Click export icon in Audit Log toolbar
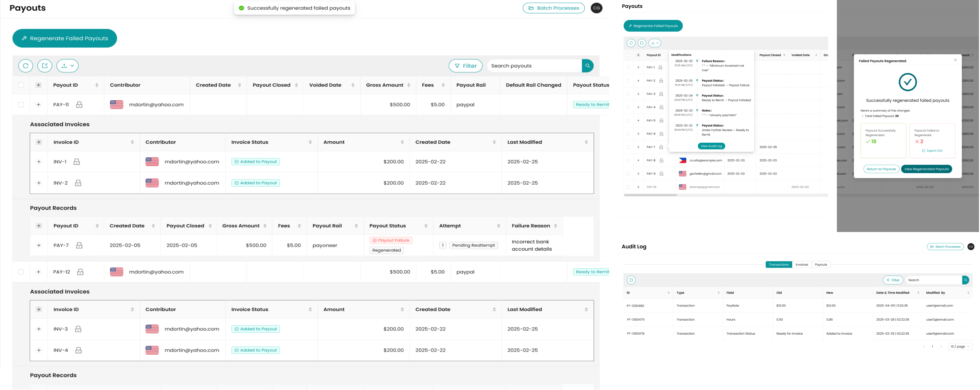The width and height of the screenshot is (980, 390). [x=631, y=280]
